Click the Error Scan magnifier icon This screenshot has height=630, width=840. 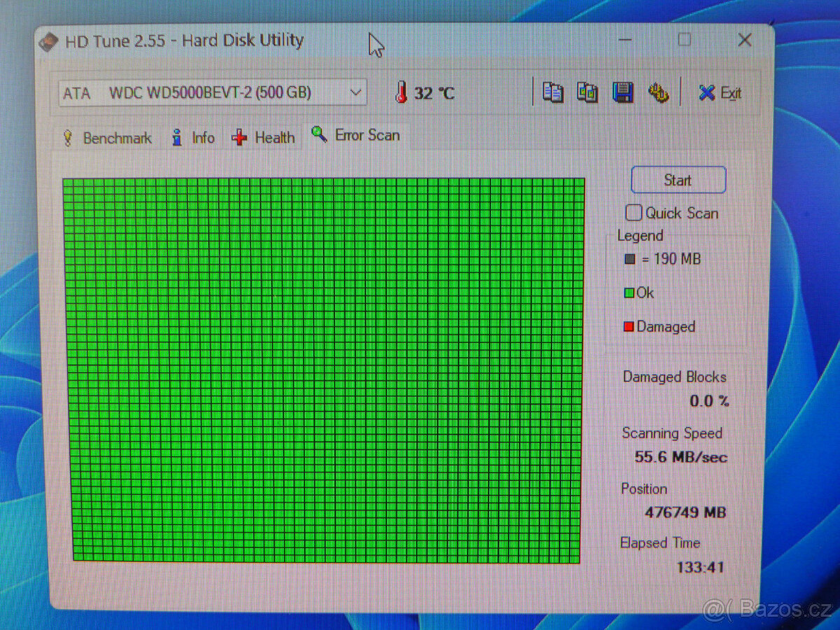point(319,134)
